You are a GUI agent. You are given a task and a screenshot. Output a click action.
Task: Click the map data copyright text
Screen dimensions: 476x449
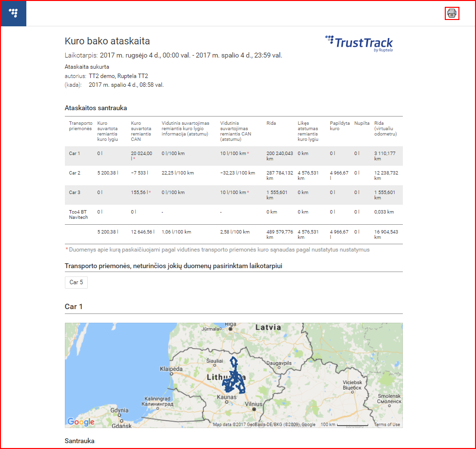[x=264, y=425]
